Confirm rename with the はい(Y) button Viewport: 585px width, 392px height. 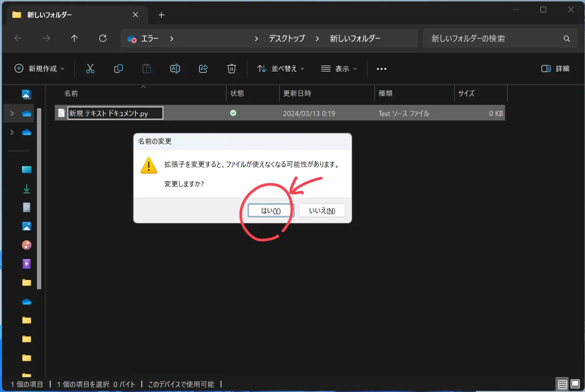(x=271, y=210)
